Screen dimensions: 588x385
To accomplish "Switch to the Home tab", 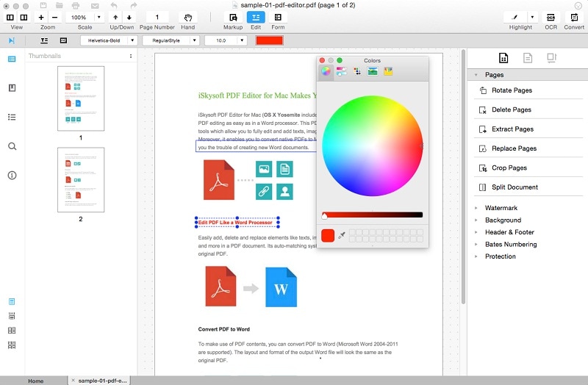I will [35, 381].
